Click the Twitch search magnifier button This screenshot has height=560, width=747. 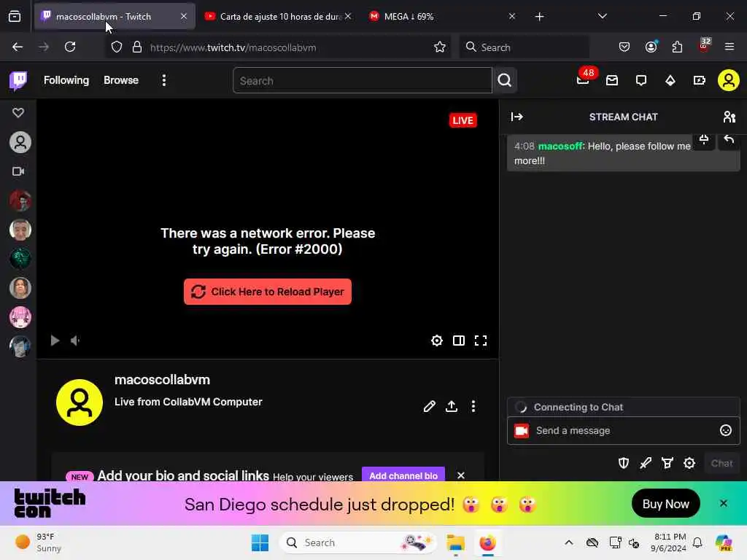point(505,80)
